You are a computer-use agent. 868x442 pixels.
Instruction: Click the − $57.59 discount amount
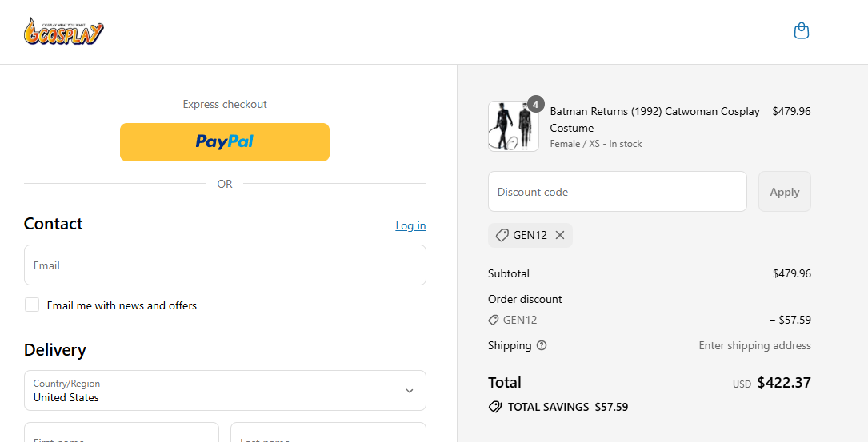(790, 320)
